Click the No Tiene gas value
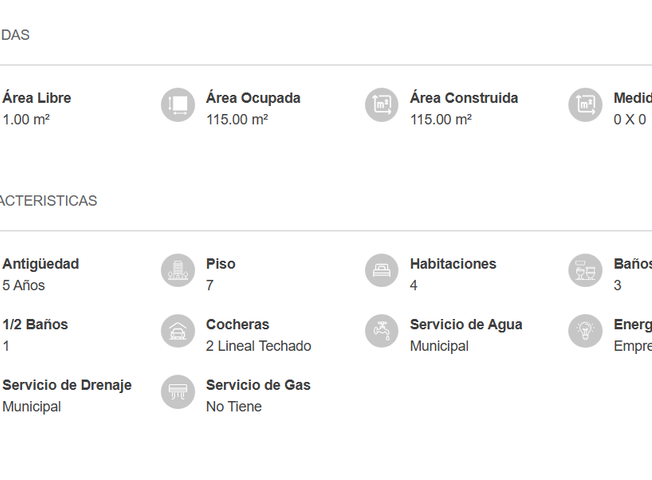Screen dimensions: 652x480 [x=234, y=407]
